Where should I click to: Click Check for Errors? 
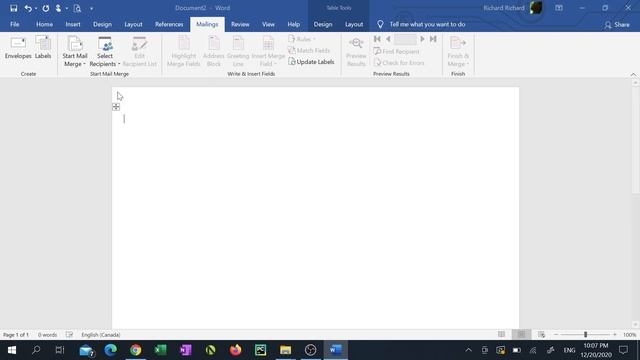pos(399,63)
